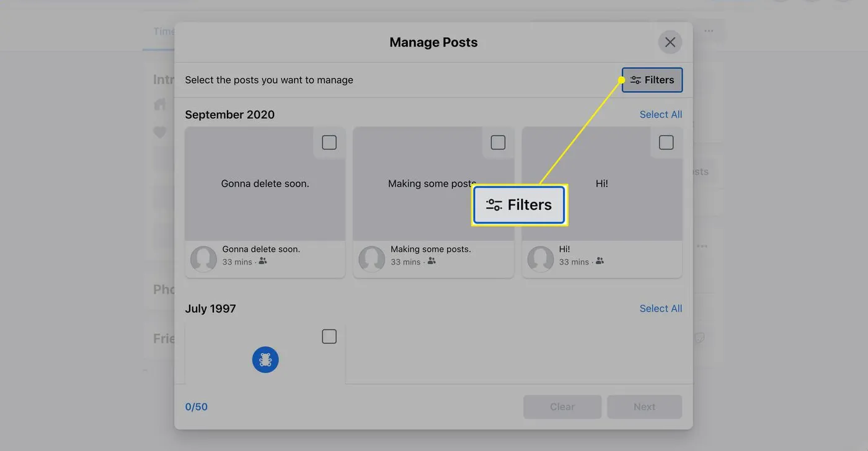Check the checkbox on the Gonna delete soon post
This screenshot has width=868, height=451.
tap(329, 142)
